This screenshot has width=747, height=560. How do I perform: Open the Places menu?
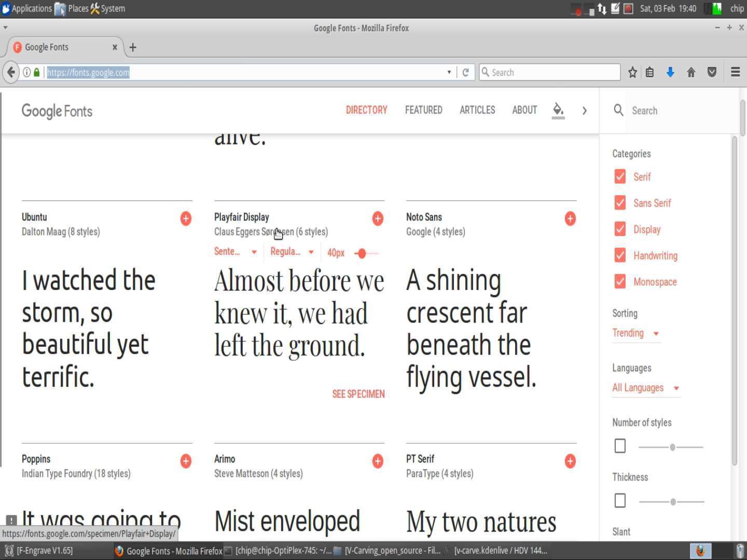tap(72, 8)
